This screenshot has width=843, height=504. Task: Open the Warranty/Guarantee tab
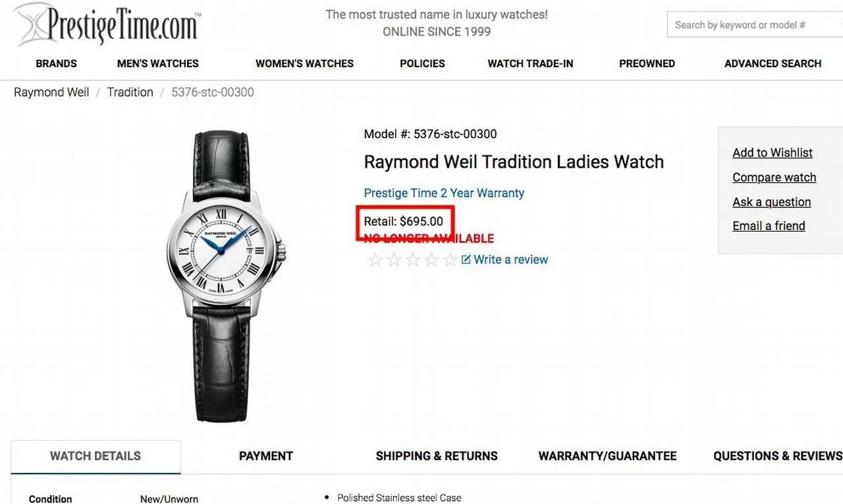pyautogui.click(x=607, y=456)
